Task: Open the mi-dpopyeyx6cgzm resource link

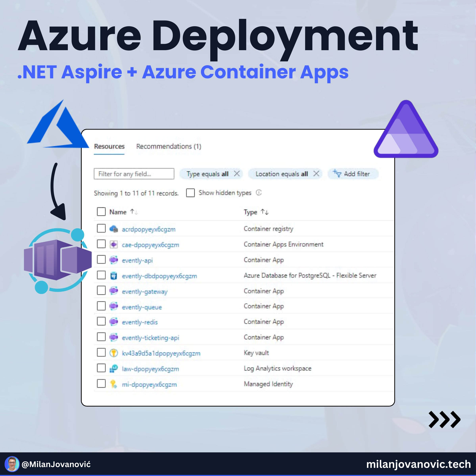Action: [x=149, y=384]
